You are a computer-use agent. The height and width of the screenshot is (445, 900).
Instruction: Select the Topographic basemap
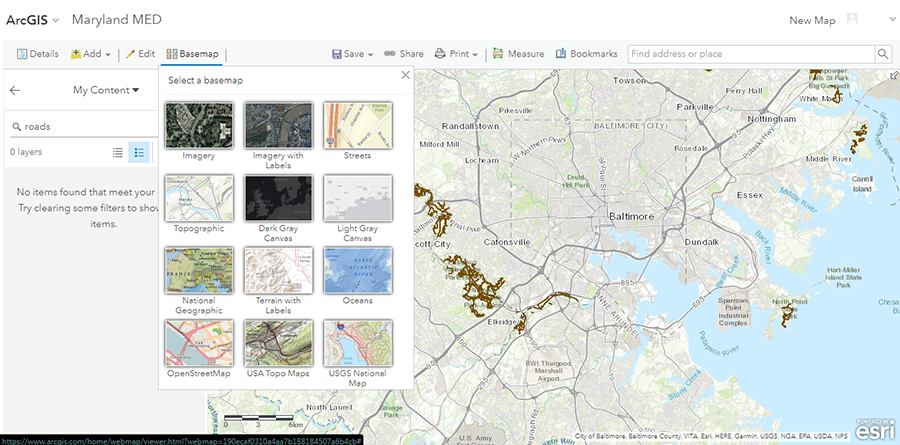click(199, 198)
